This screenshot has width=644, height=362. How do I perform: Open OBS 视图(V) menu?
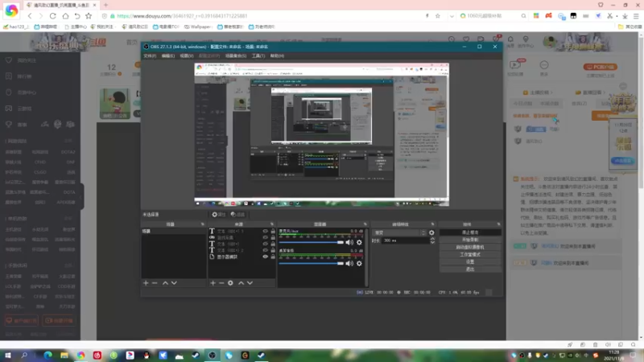click(x=187, y=56)
